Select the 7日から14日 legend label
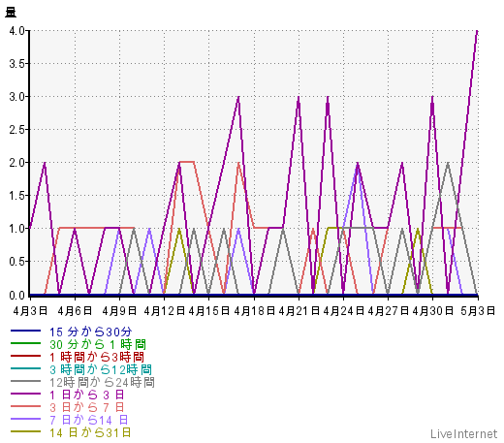Viewport: 504px width, 443px height. (89, 420)
